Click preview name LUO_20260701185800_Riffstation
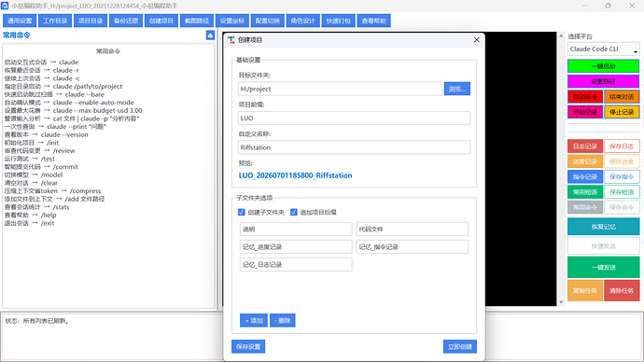 click(x=295, y=175)
